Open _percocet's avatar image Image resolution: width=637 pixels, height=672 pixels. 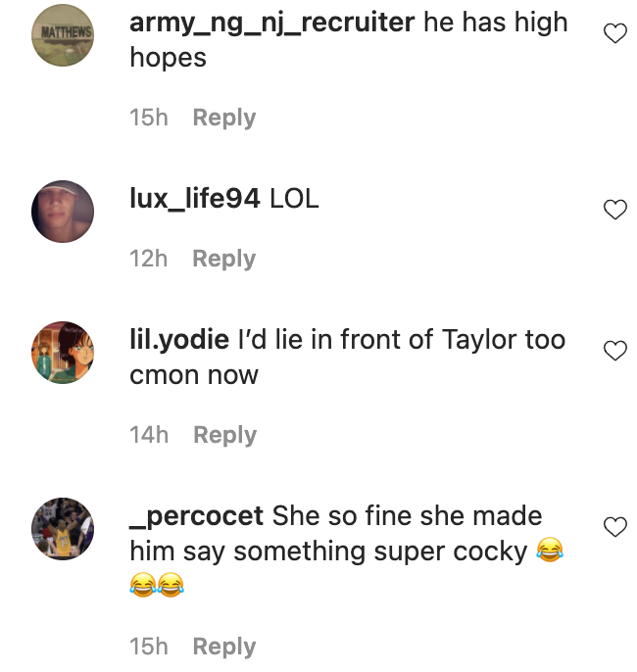click(63, 528)
